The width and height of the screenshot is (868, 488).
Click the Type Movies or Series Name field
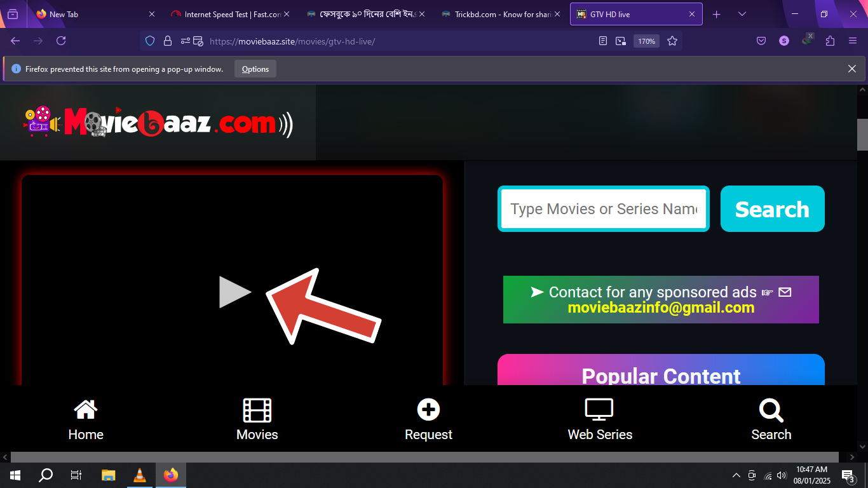point(603,209)
